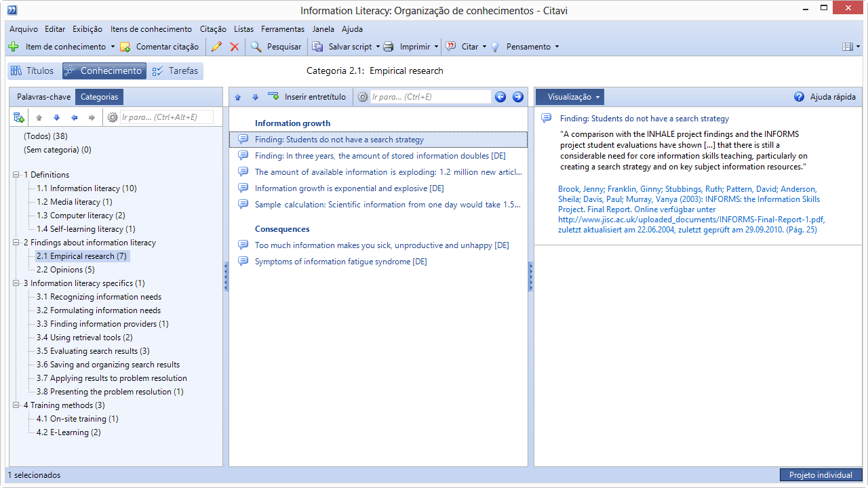Open the Imprimir dropdown arrow
868x488 pixels.
point(436,47)
